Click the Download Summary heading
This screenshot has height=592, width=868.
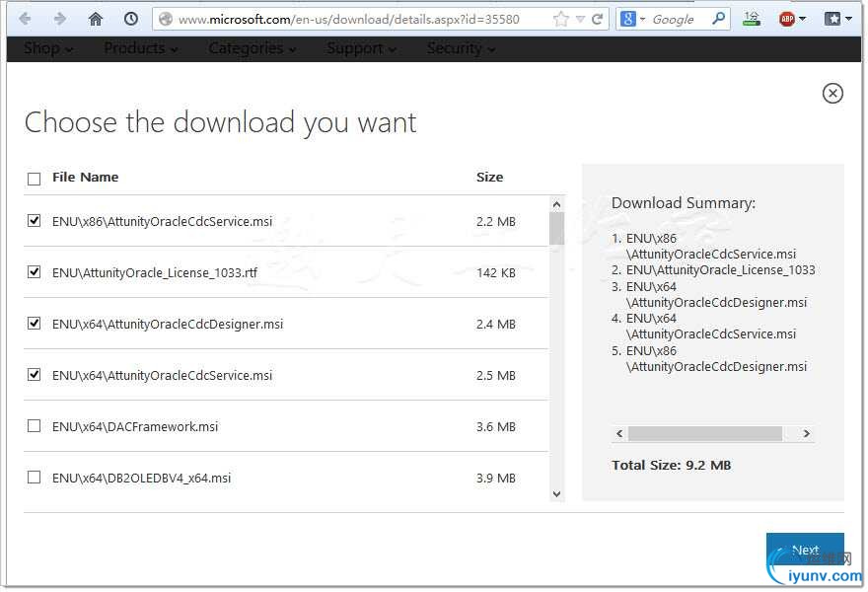pos(684,202)
